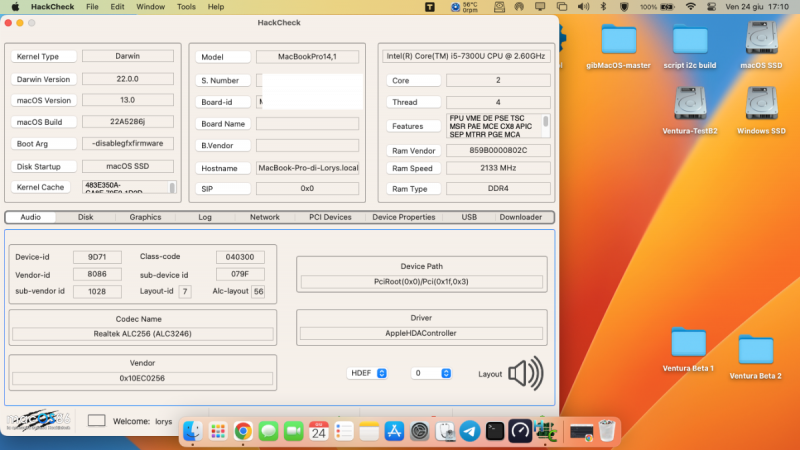The width and height of the screenshot is (800, 450).
Task: Open Messages from the Dock
Action: click(268, 432)
